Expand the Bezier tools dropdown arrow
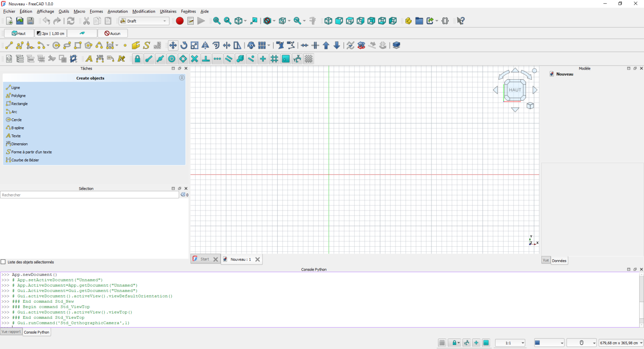Screen dimensions: 644x349 click(117, 45)
